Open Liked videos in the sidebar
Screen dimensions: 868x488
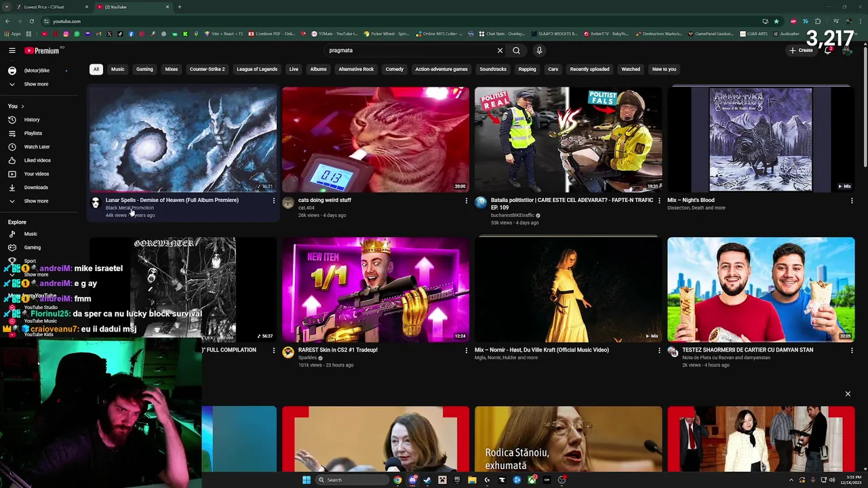click(37, 160)
